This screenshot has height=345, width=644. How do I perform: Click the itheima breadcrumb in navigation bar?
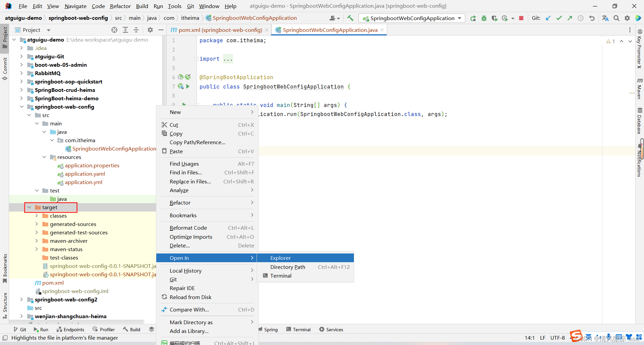click(190, 18)
